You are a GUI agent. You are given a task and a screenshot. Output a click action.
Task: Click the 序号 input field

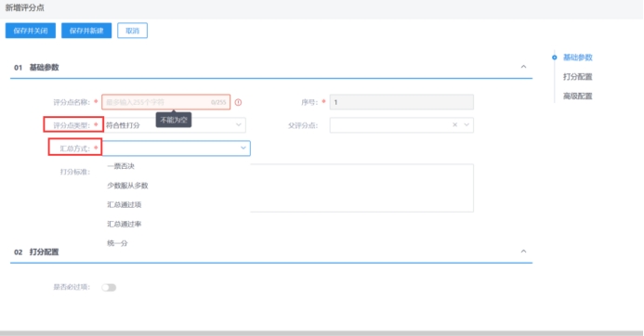click(x=401, y=102)
